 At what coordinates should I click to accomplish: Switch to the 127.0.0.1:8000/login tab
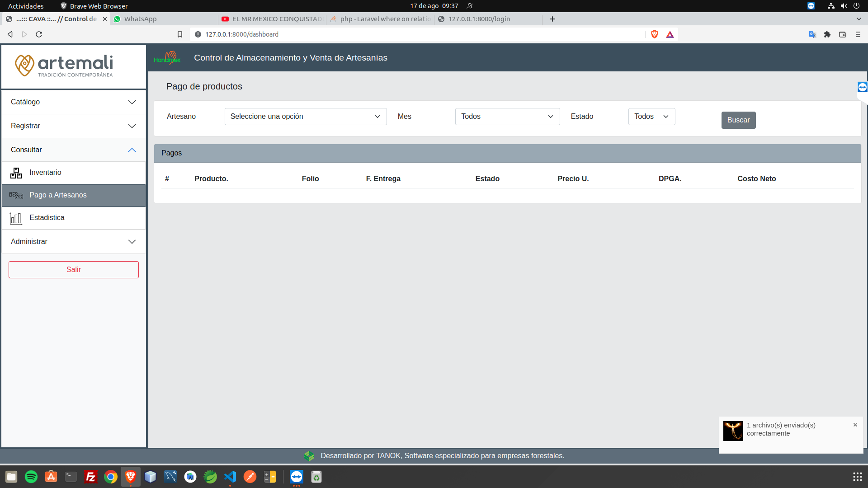479,19
